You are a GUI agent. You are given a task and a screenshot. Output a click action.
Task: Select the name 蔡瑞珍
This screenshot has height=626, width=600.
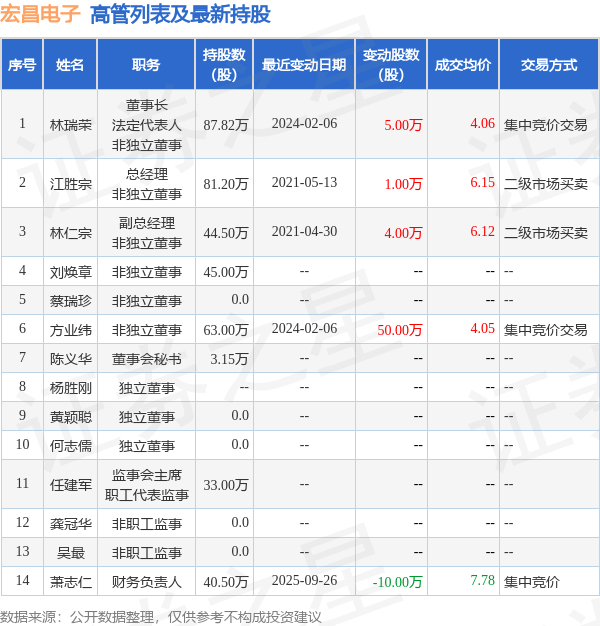[x=71, y=301]
